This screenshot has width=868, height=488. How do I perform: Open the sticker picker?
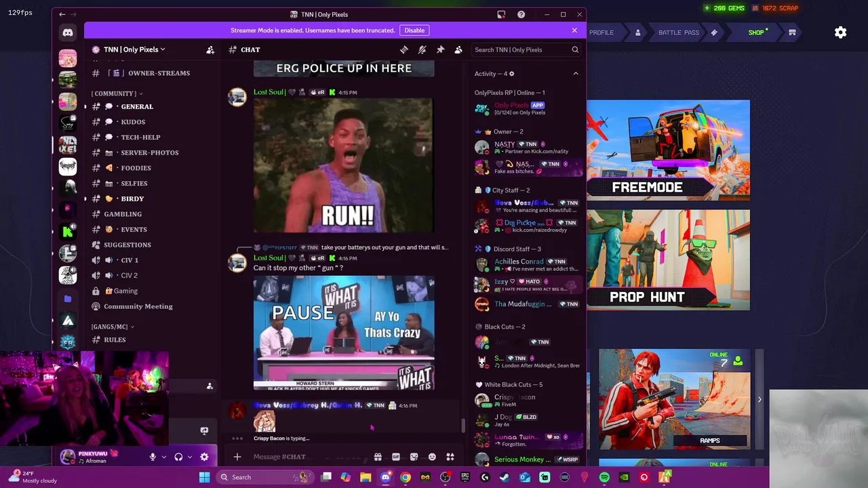414,457
